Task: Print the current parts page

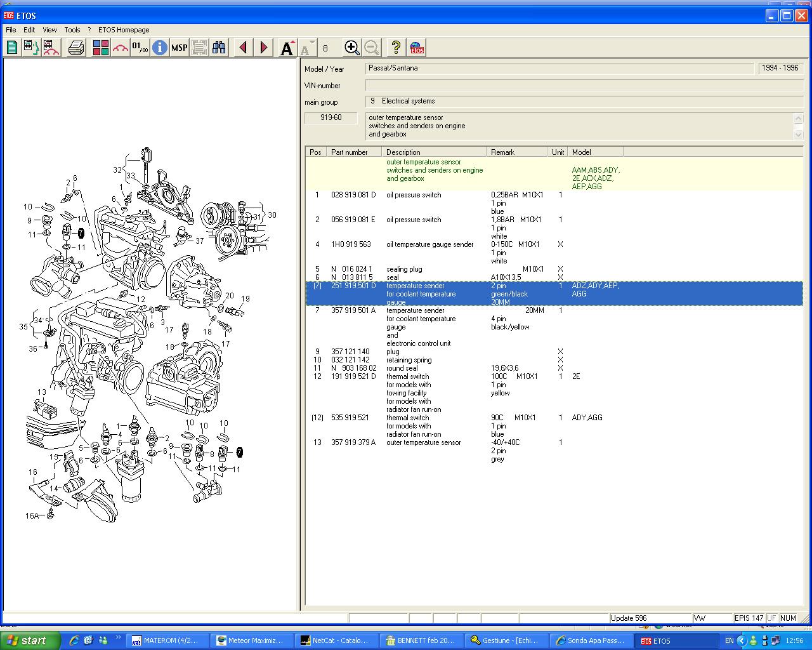Action: point(76,48)
